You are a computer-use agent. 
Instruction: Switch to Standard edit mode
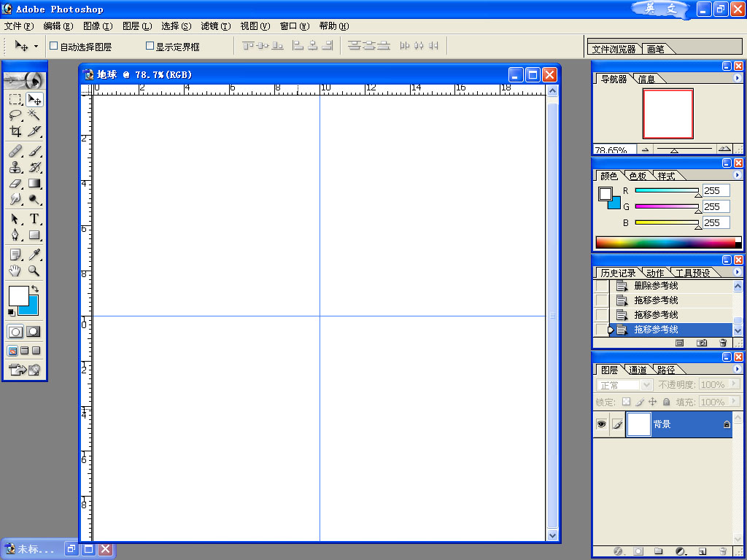click(15, 332)
